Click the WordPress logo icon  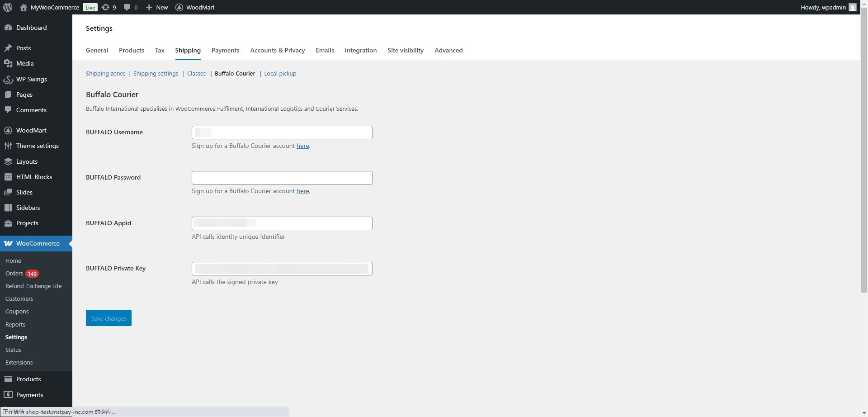[x=8, y=7]
